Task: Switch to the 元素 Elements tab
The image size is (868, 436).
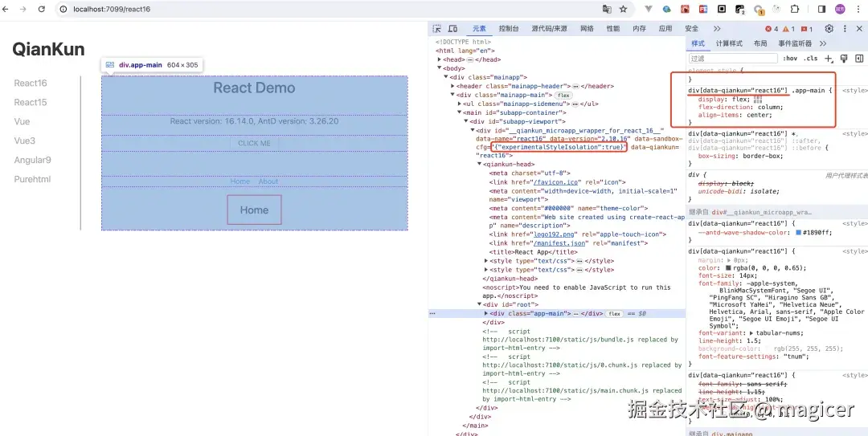Action: tap(479, 29)
